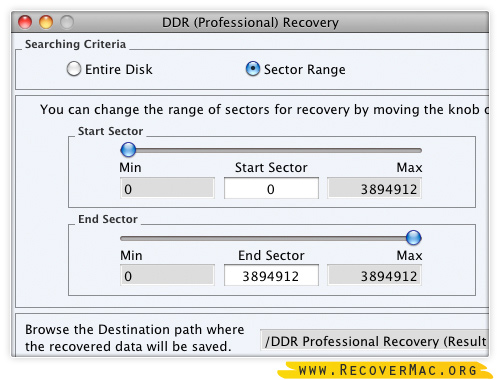Click the Start Sector Max field showing 3894912
Screen dimensions: 500x380
[374, 188]
